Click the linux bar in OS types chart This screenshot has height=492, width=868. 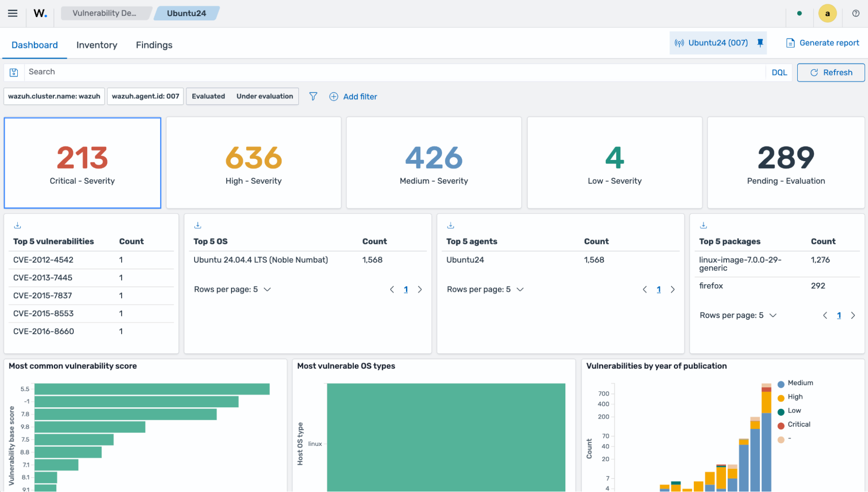click(446, 437)
